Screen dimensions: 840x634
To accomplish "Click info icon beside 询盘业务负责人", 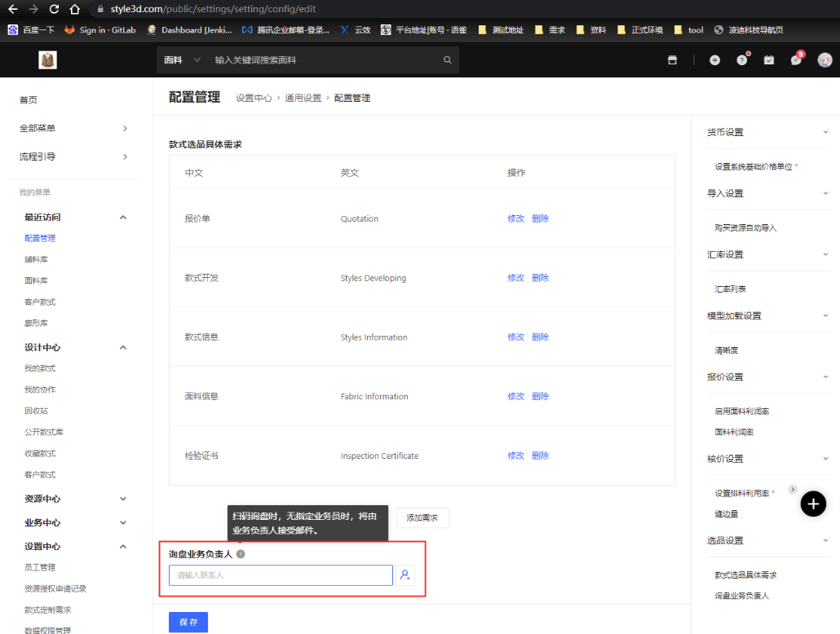I will click(x=241, y=554).
